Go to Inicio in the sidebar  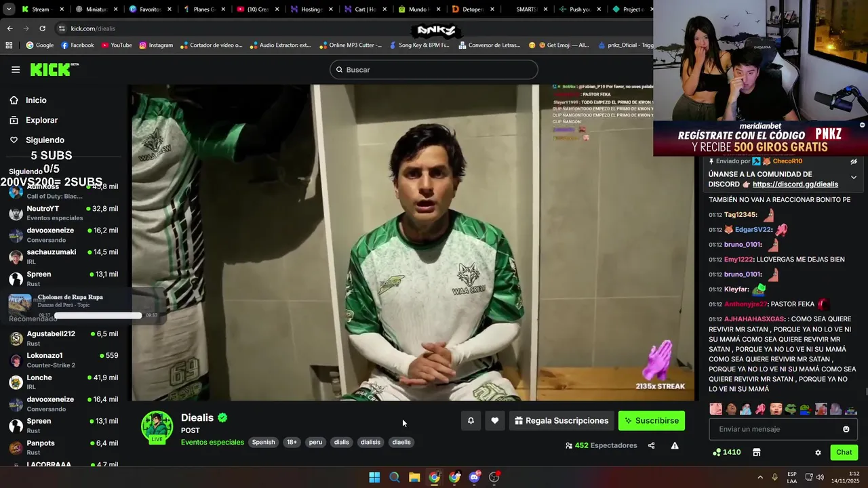pyautogui.click(x=36, y=100)
